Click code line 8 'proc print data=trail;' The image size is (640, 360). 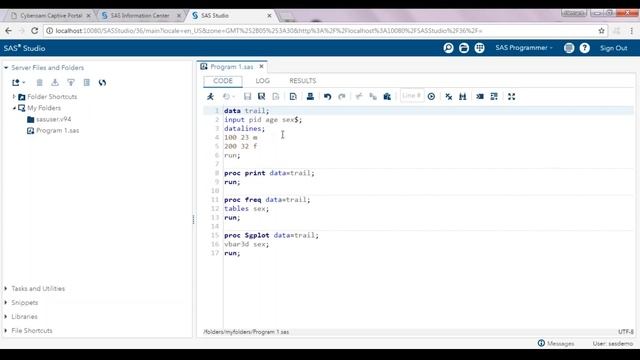coord(269,173)
